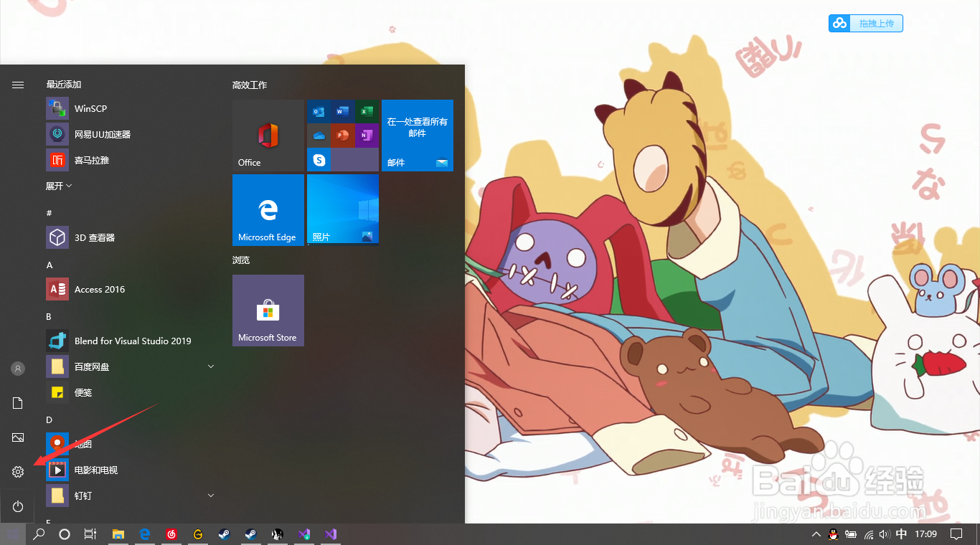Screen dimensions: 980x545
Task: Open taskbar Search magnifier
Action: [x=39, y=534]
